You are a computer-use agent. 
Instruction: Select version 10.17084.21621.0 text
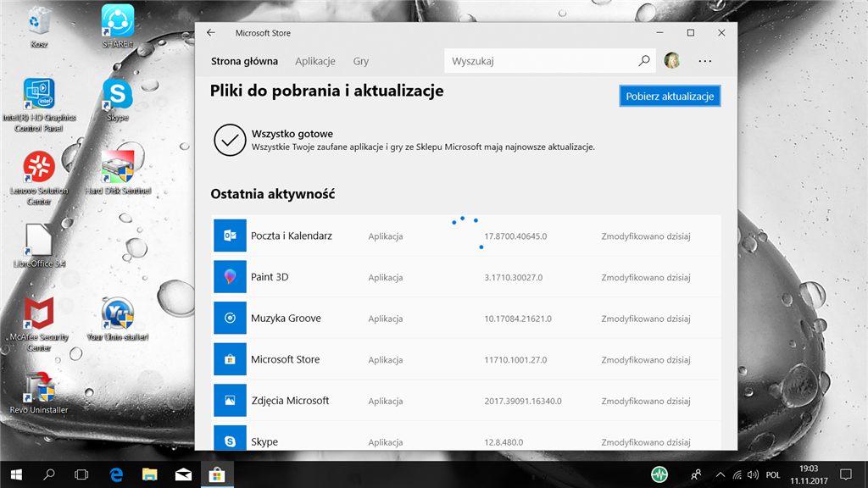coord(518,319)
